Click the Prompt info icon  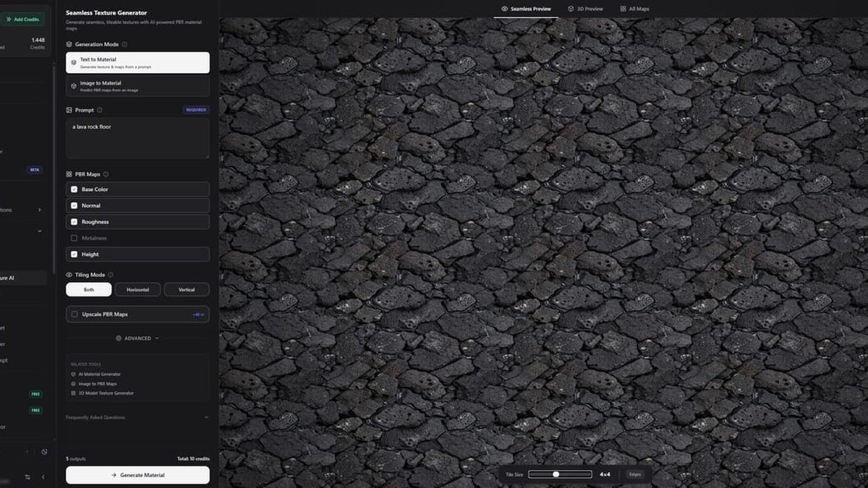[100, 110]
